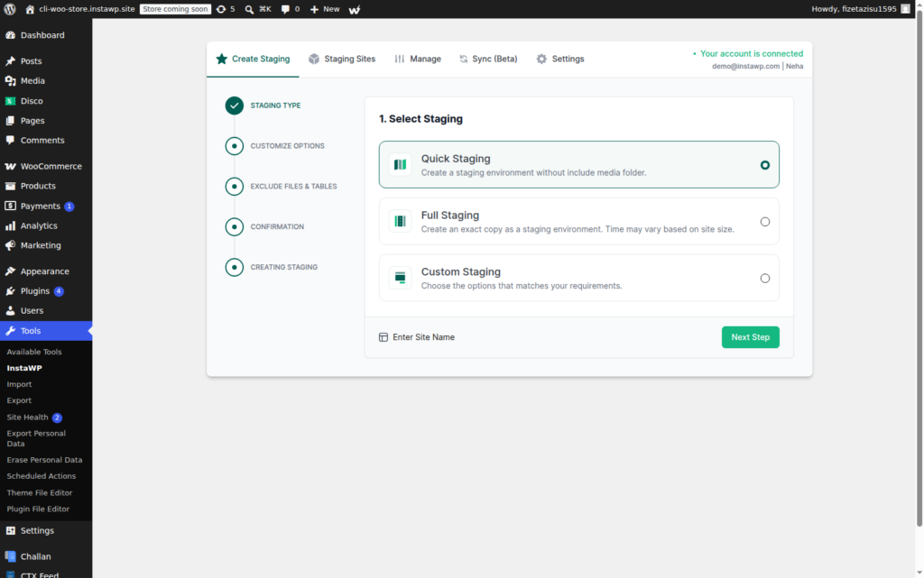Open the Comments menu item
This screenshot has height=578, width=924.
click(46, 140)
